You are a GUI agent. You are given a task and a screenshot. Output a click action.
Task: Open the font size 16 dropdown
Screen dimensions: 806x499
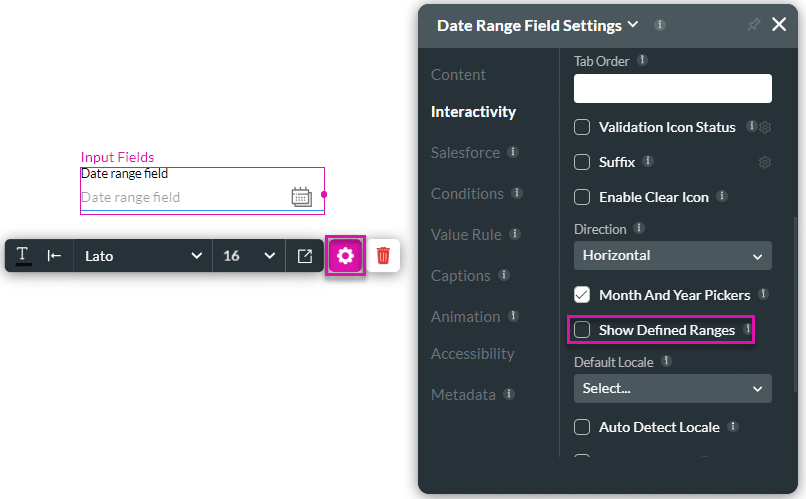(x=249, y=256)
